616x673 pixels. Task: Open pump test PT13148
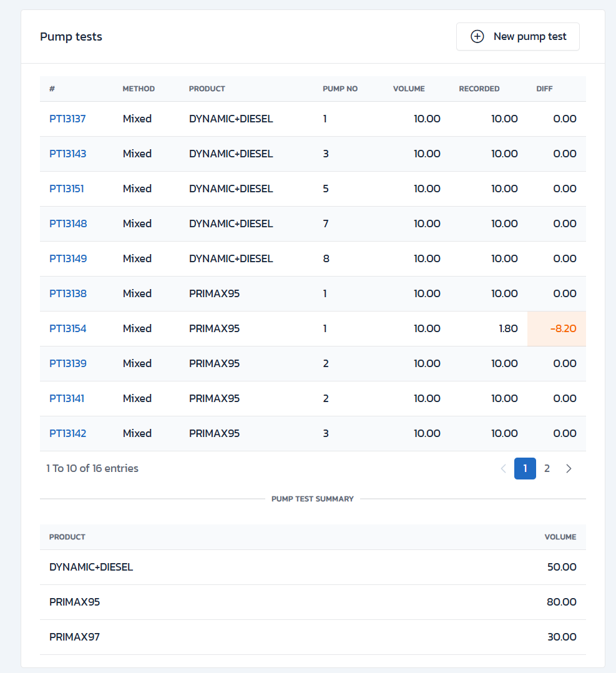click(x=68, y=224)
